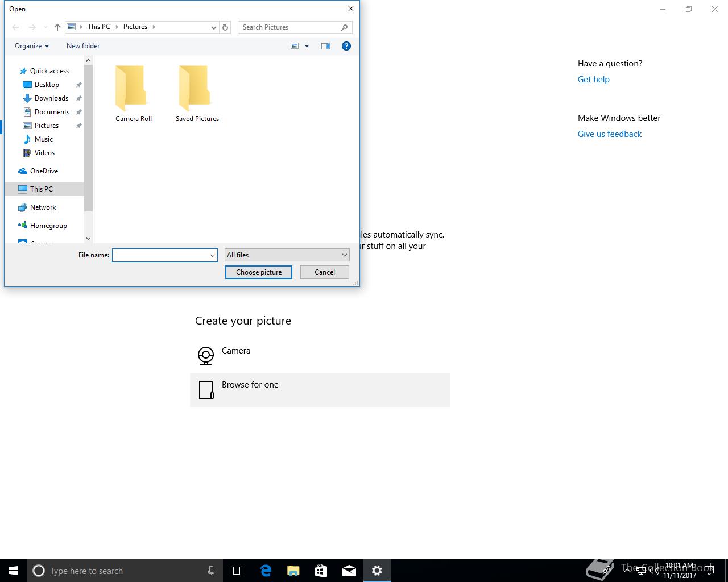The height and width of the screenshot is (582, 728).
Task: Click Browse for one option
Action: pos(320,390)
